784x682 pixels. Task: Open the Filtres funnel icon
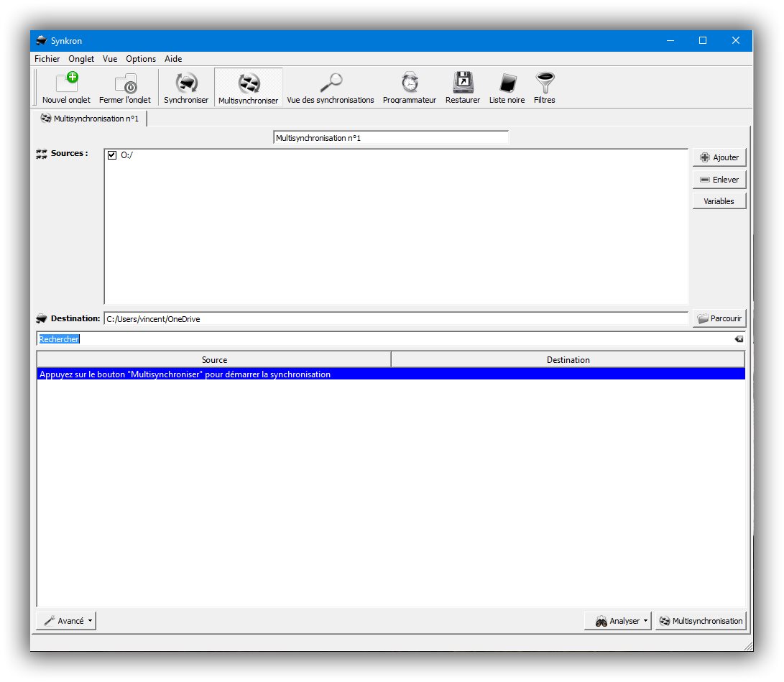click(544, 83)
